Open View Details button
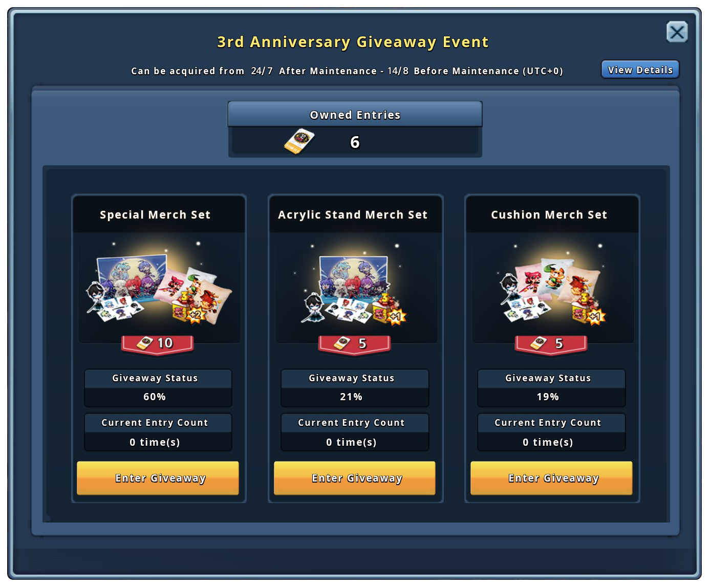 [x=640, y=70]
